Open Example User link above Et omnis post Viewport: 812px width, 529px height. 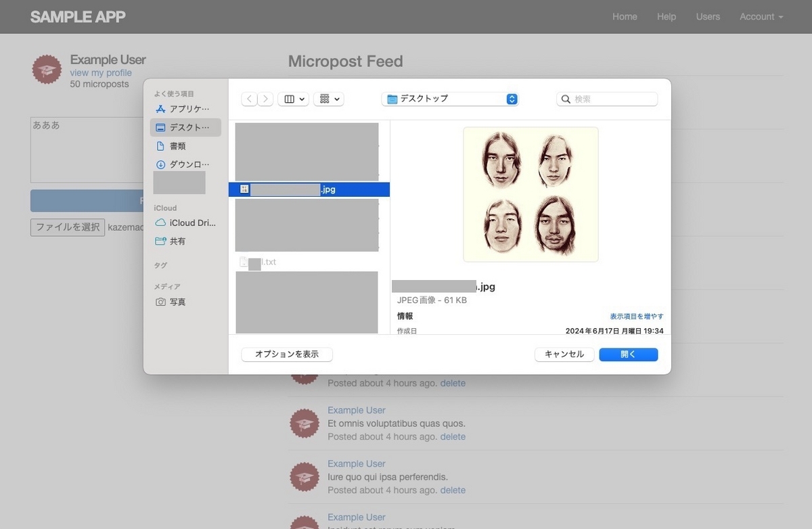357,410
